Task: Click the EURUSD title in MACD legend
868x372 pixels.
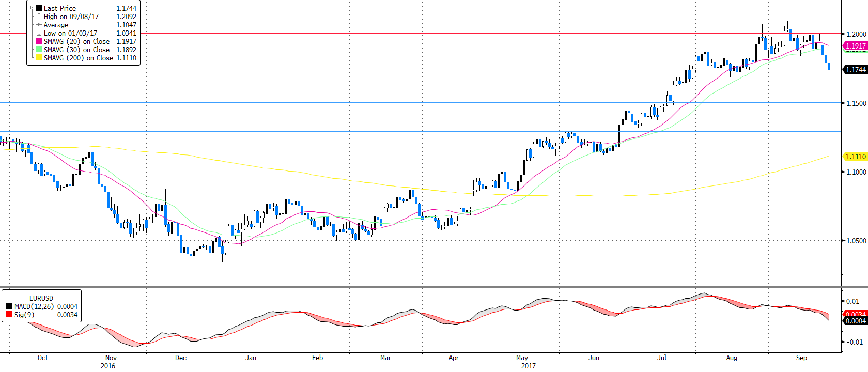Action: coord(41,298)
